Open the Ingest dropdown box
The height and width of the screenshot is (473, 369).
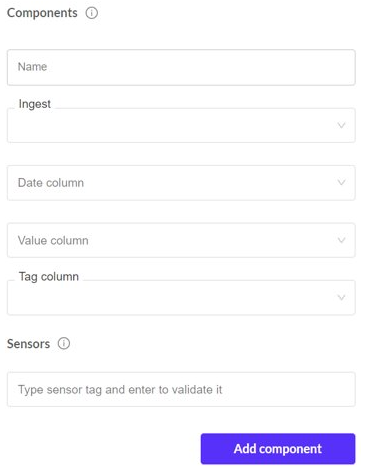point(181,125)
